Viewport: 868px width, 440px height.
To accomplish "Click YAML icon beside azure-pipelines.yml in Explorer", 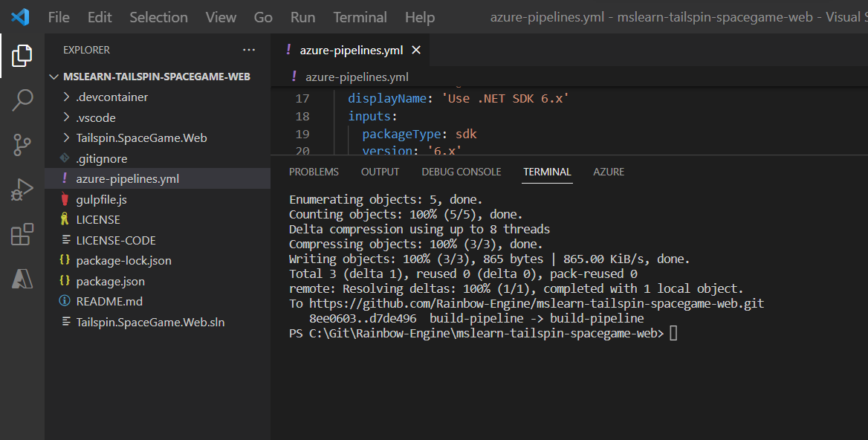I will pos(65,178).
